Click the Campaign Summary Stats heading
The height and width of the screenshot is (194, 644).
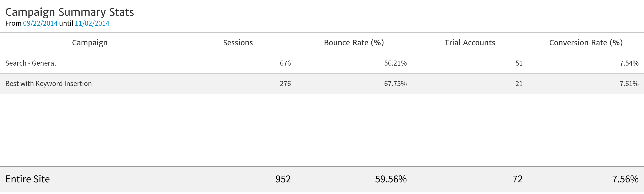pos(69,12)
